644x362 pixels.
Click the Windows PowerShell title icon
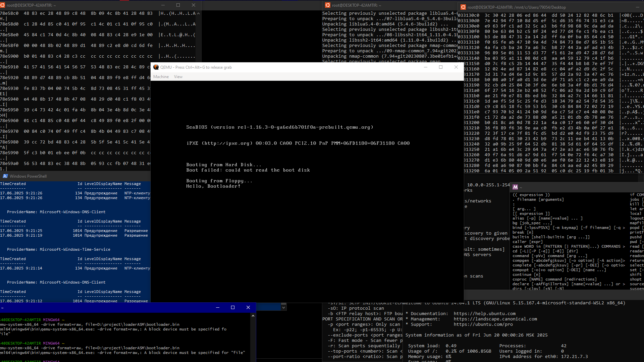(x=5, y=176)
